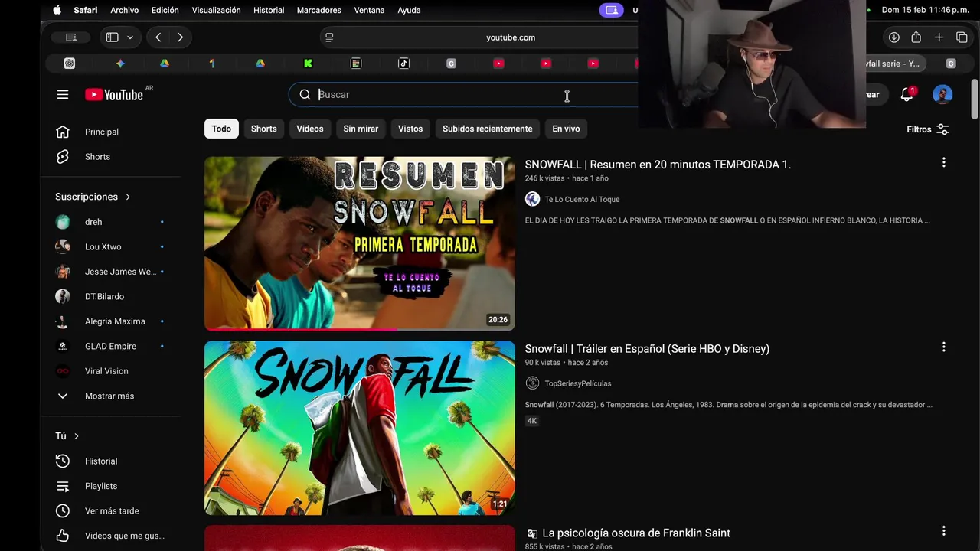The width and height of the screenshot is (980, 551).
Task: Open options for SNOWFALL Resumen video
Action: tap(943, 162)
